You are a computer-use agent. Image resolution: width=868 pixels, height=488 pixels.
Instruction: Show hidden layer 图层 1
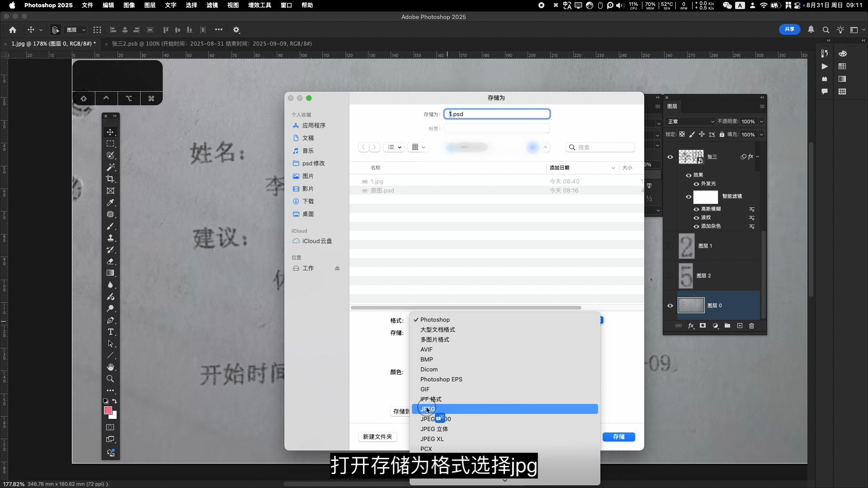coord(670,246)
